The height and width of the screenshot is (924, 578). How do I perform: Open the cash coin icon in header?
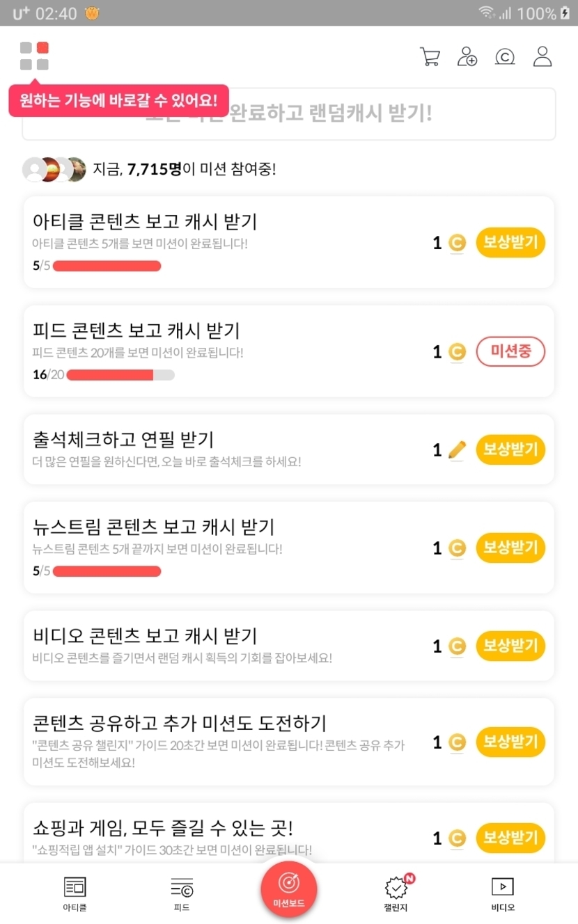(505, 57)
